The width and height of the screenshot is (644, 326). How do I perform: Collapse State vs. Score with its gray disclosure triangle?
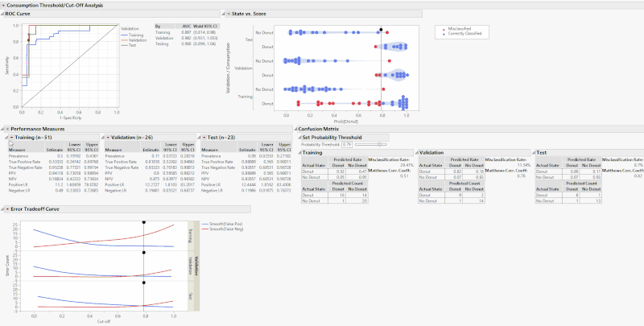pos(224,14)
